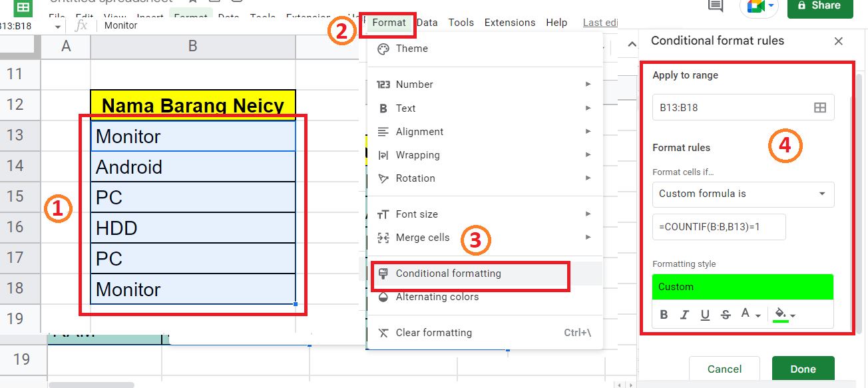Image resolution: width=868 pixels, height=388 pixels.
Task: Click the Rotation icon in Format menu
Action: [x=383, y=178]
